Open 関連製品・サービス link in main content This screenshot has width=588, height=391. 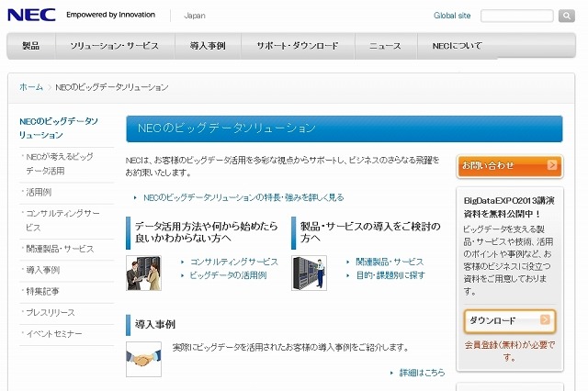[x=390, y=262]
